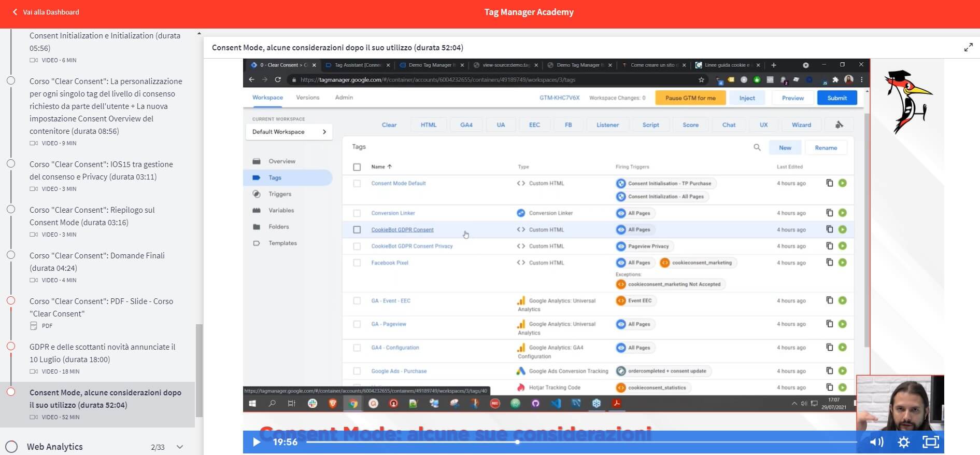This screenshot has height=455, width=980.
Task: Click the lesson list scrollbar thumb
Action: (199, 370)
